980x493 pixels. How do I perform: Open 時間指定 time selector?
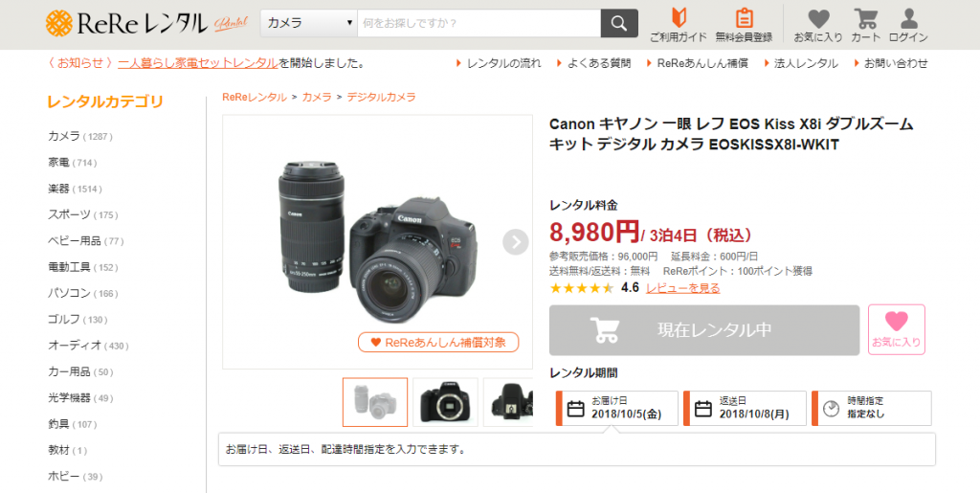(x=871, y=408)
